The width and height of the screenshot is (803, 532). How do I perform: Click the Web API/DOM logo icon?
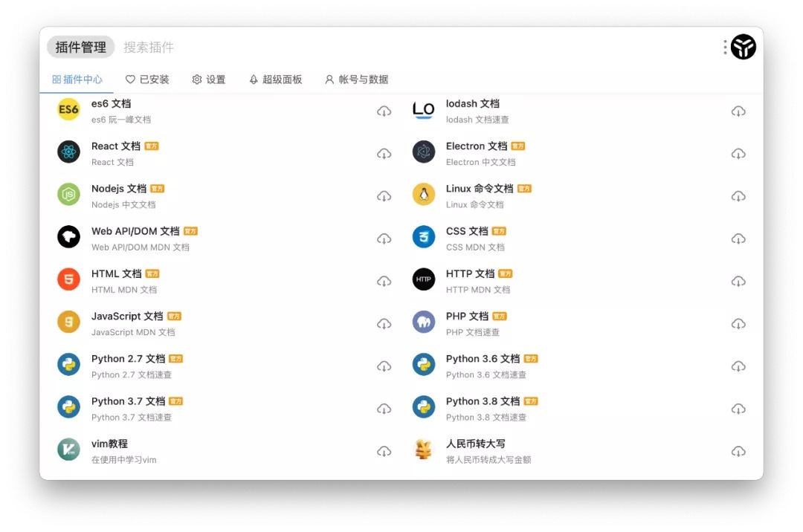coord(68,237)
